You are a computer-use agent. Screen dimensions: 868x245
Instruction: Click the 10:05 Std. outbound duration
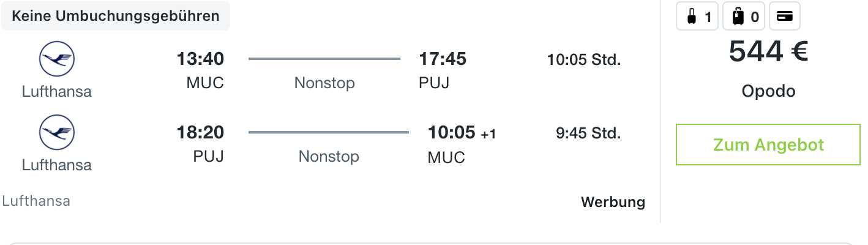click(x=584, y=60)
